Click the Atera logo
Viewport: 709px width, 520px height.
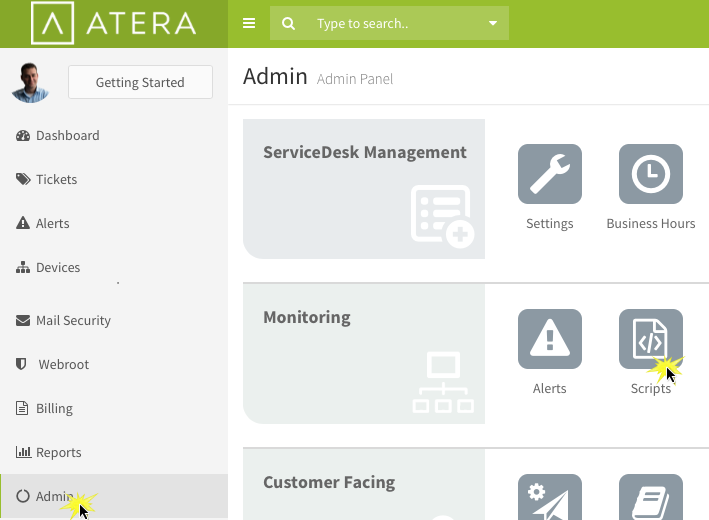(113, 23)
